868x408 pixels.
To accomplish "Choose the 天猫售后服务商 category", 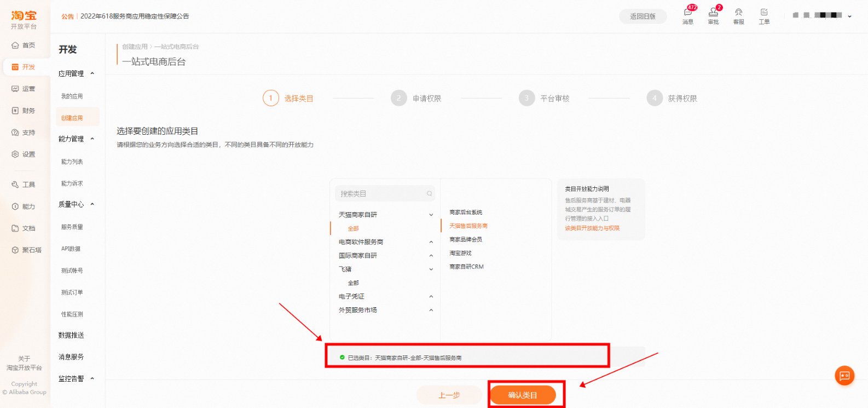I will pyautogui.click(x=468, y=226).
